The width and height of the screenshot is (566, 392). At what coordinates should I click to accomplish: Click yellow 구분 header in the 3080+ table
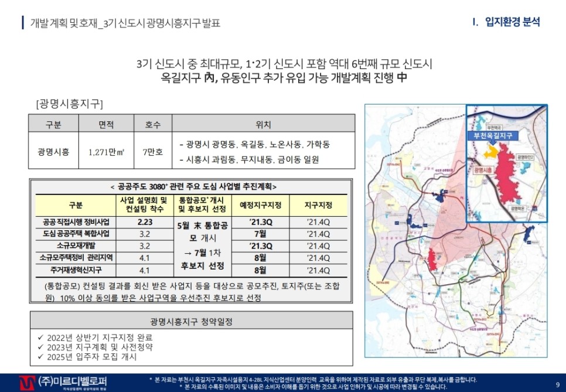[x=76, y=205]
